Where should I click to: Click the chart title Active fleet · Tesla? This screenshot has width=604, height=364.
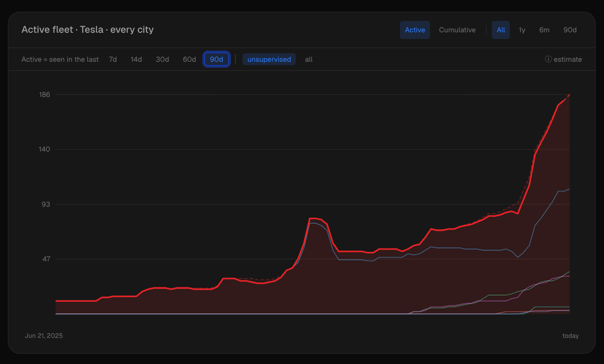(x=88, y=29)
